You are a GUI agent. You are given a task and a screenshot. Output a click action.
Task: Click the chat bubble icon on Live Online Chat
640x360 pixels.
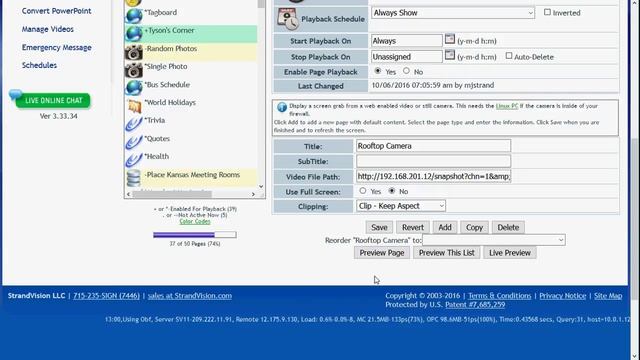(16, 94)
